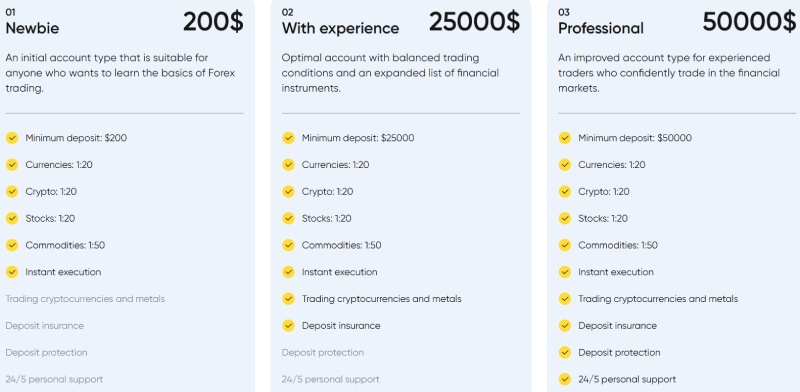This screenshot has width=800, height=392.
Task: Click the Professional 24/5 personal support checkmark
Action: (x=564, y=379)
